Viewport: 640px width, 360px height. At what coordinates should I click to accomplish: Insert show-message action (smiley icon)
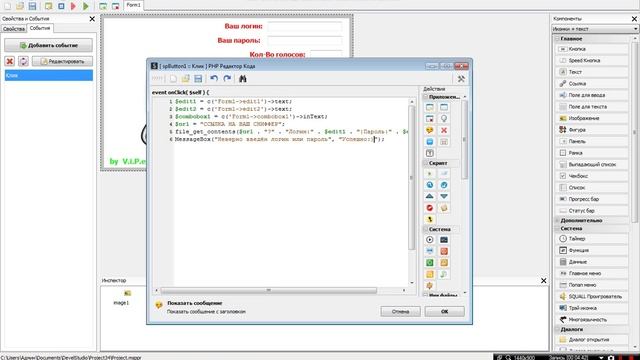pyautogui.click(x=429, y=130)
